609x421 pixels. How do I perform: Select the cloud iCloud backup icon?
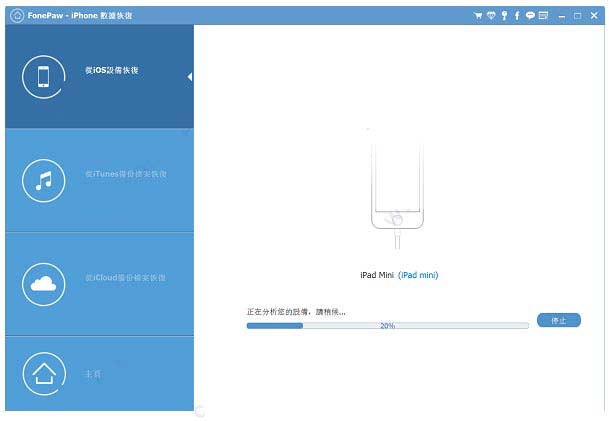click(44, 284)
